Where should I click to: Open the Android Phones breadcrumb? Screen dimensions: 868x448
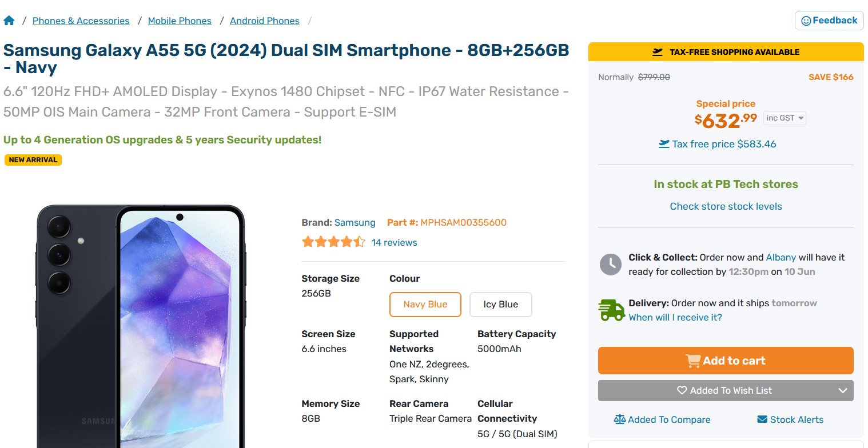(x=264, y=21)
